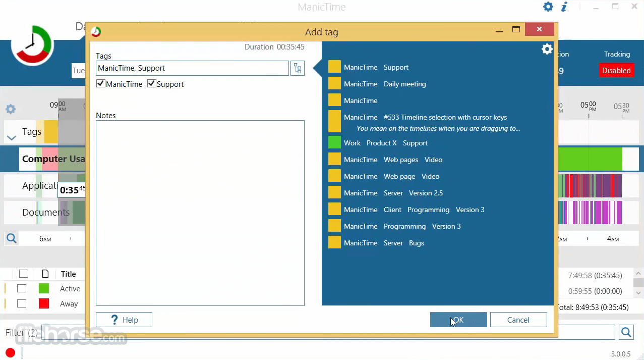
Task: Click in the Tags input field
Action: pos(192,68)
